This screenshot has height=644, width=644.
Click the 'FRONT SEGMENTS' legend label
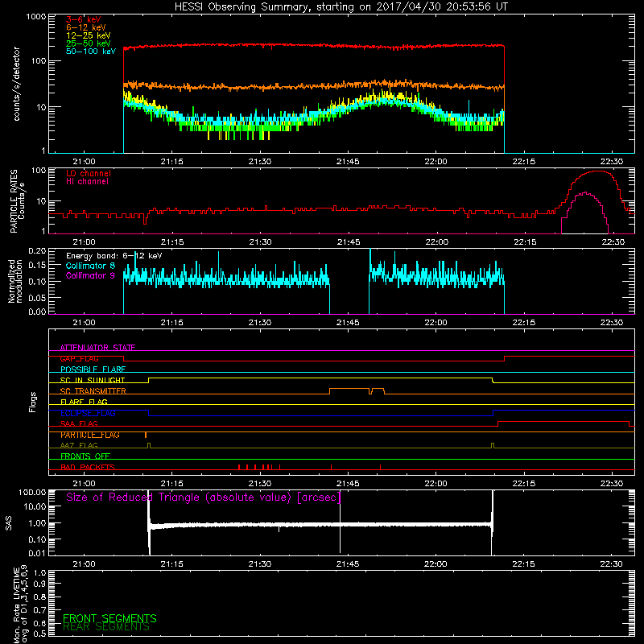[109, 618]
